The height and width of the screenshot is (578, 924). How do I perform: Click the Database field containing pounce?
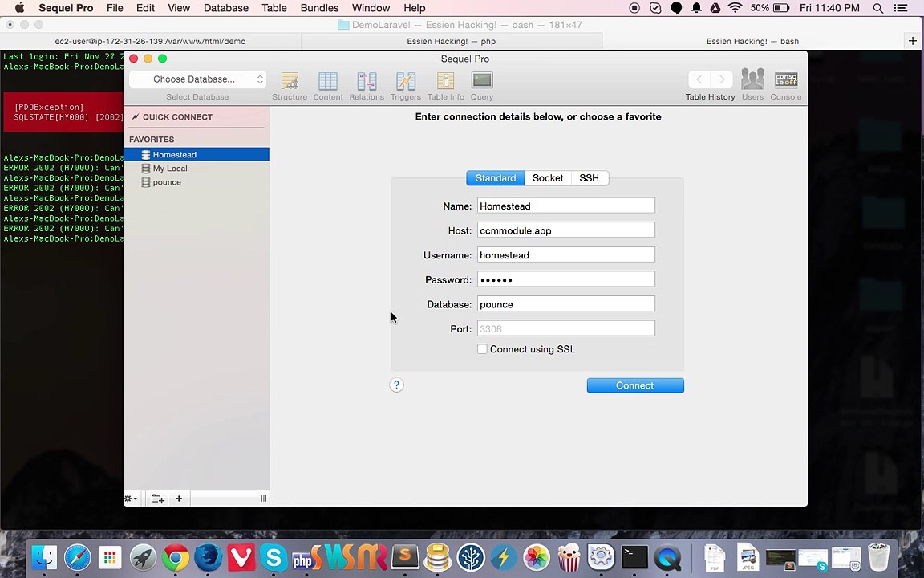click(x=565, y=304)
